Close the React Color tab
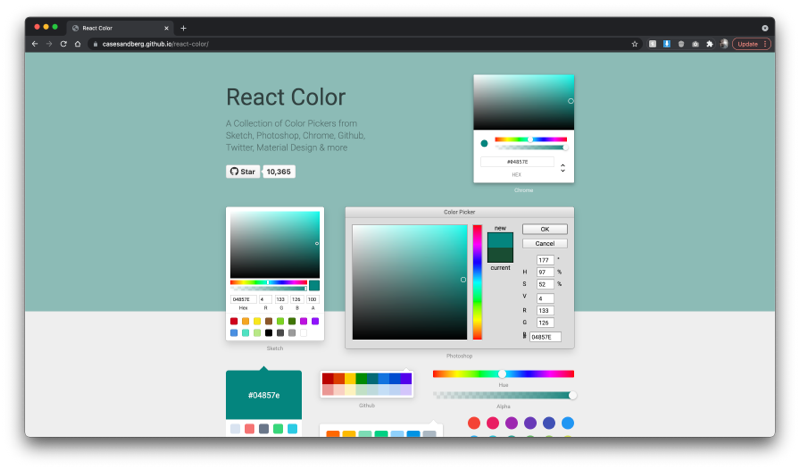 [166, 28]
